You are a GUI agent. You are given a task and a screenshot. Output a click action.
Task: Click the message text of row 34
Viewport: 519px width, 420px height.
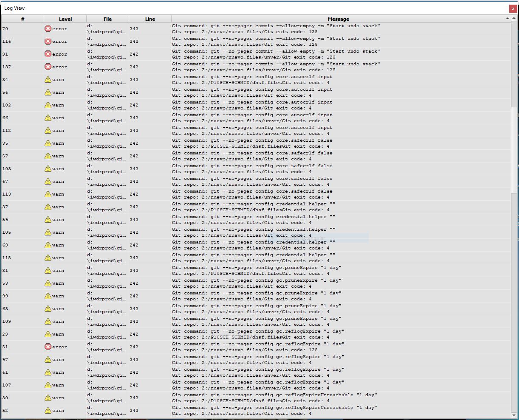(252, 80)
